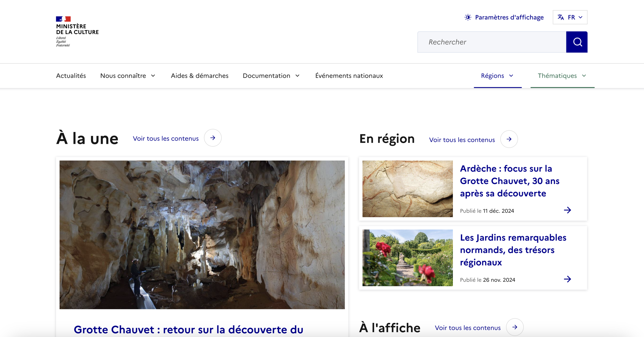Focus the Rechercher search field
The width and height of the screenshot is (644, 337).
click(492, 42)
